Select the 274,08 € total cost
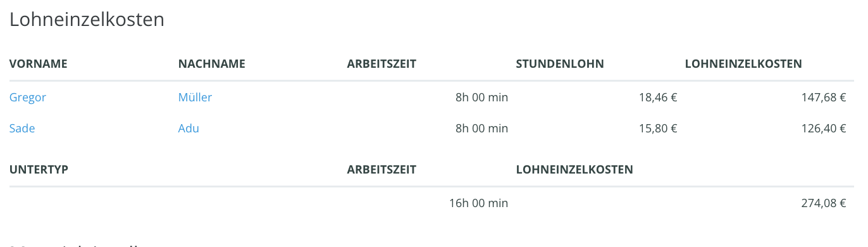 823,203
